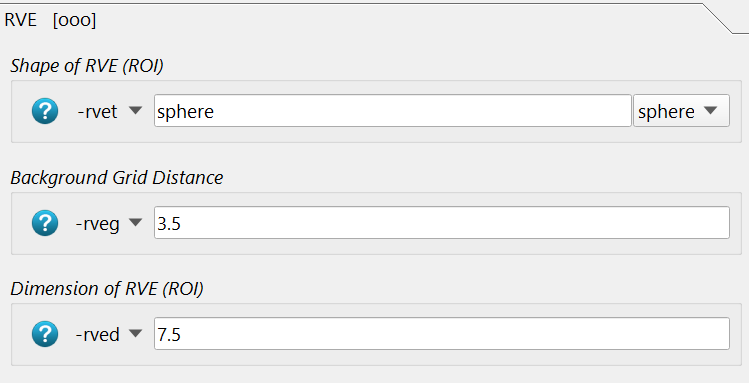Click the -rved parameter label

pyautogui.click(x=97, y=334)
